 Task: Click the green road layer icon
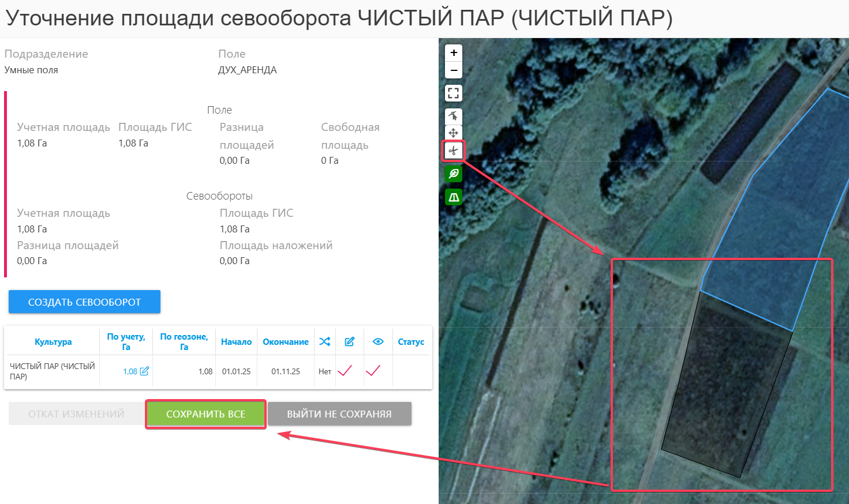point(454,197)
